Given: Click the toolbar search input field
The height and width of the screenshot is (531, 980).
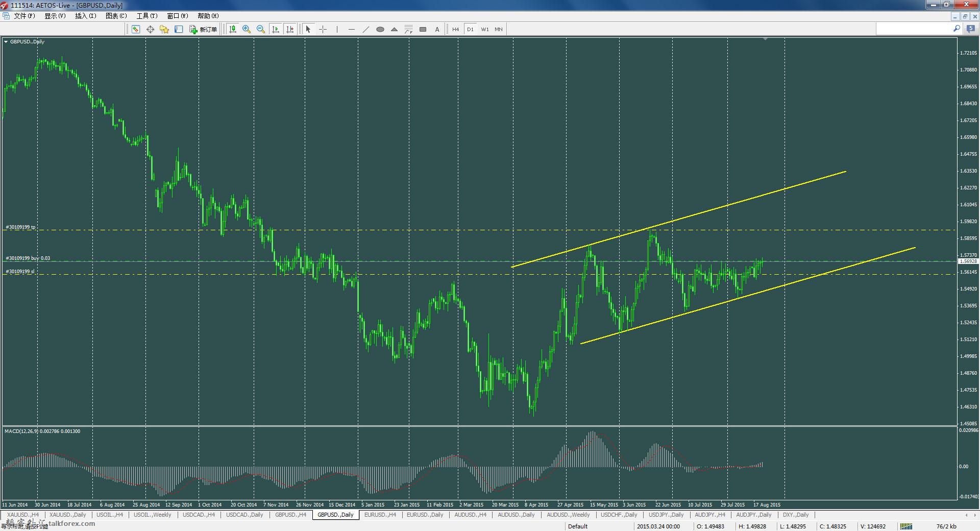Looking at the screenshot, I should 914,29.
